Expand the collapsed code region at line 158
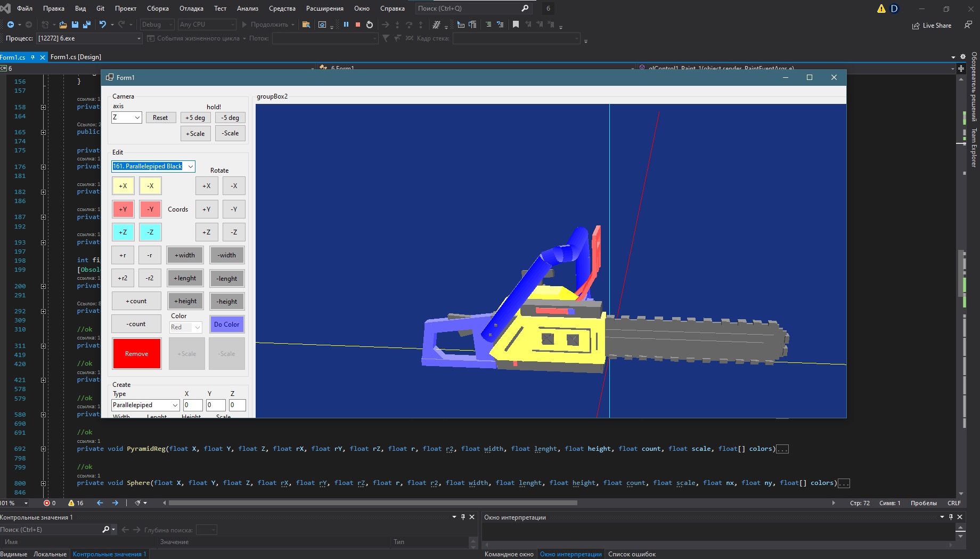The width and height of the screenshot is (980, 559). tap(44, 107)
